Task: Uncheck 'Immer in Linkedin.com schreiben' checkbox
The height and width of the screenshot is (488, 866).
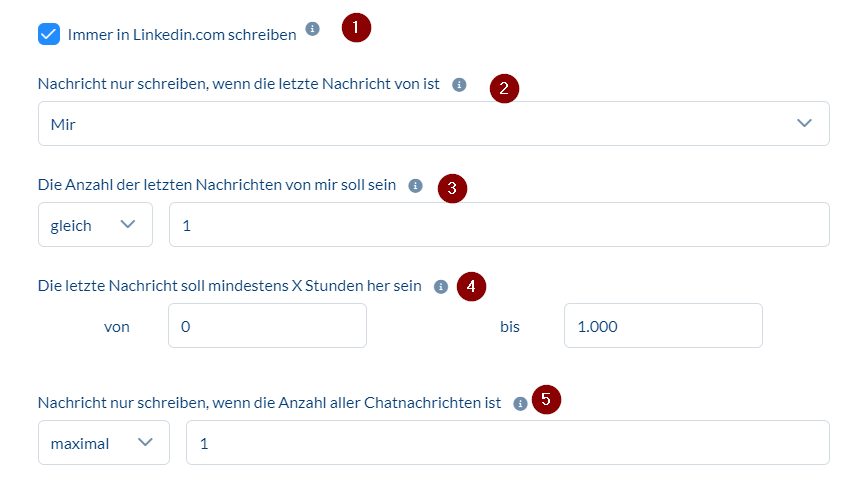Action: pyautogui.click(x=49, y=34)
